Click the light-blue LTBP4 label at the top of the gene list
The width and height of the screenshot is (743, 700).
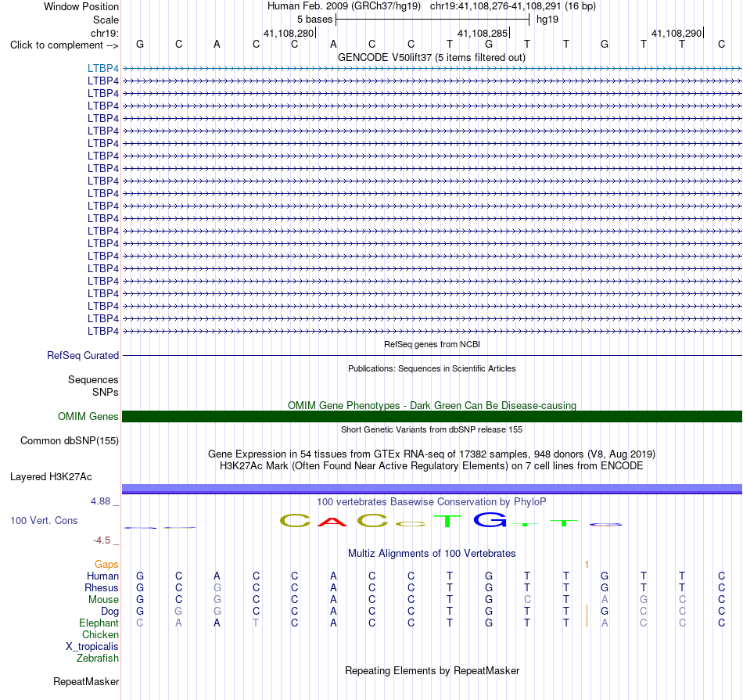tap(102, 69)
